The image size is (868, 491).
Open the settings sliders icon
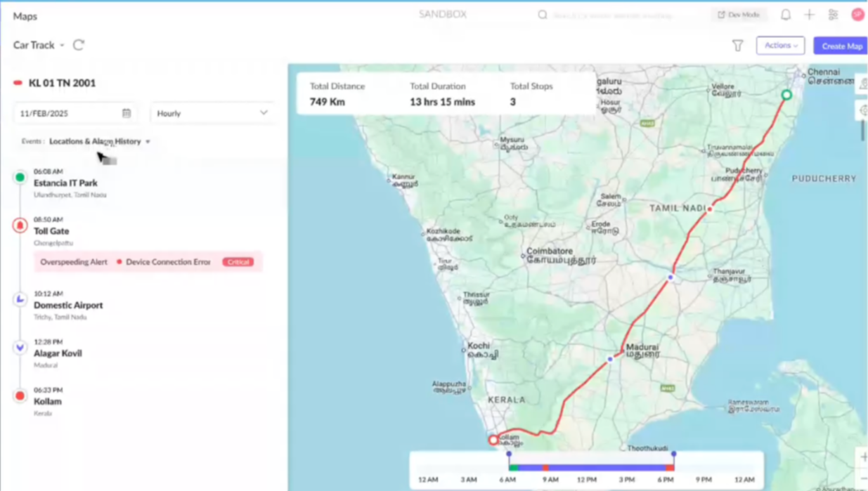coord(833,15)
